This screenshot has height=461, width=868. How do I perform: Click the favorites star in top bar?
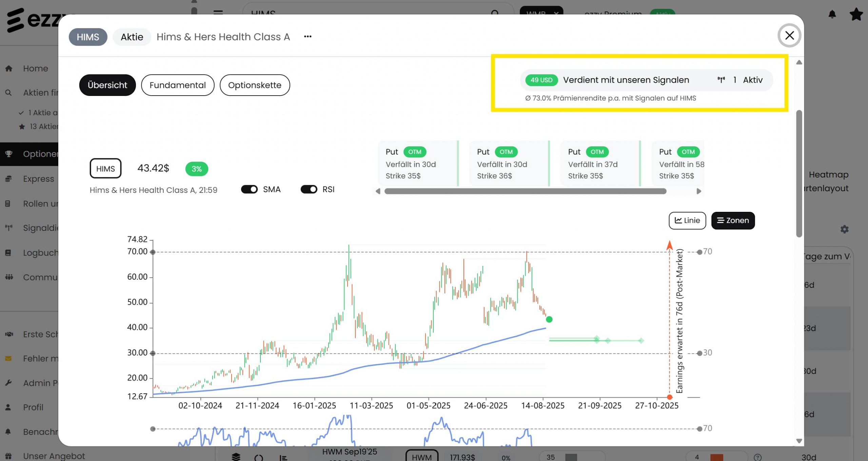(x=856, y=14)
